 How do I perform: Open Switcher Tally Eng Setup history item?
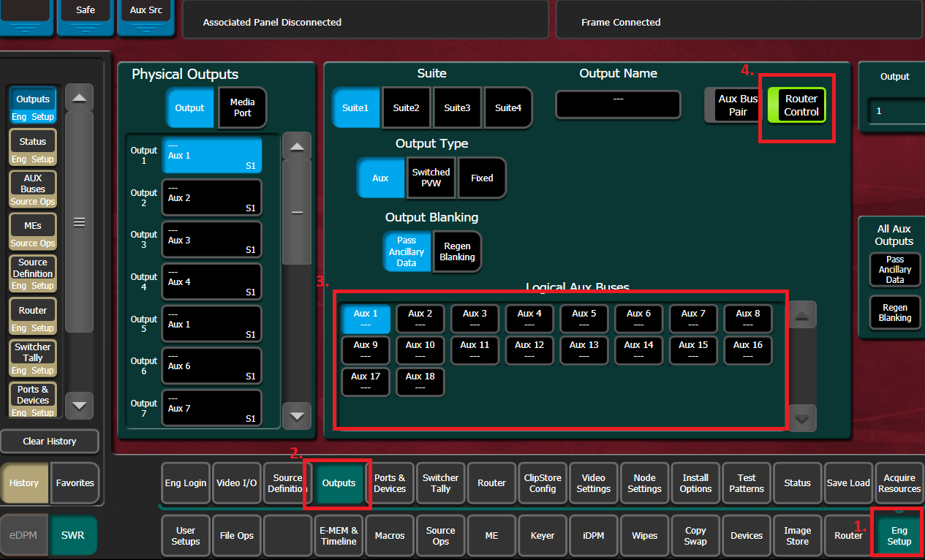[33, 358]
